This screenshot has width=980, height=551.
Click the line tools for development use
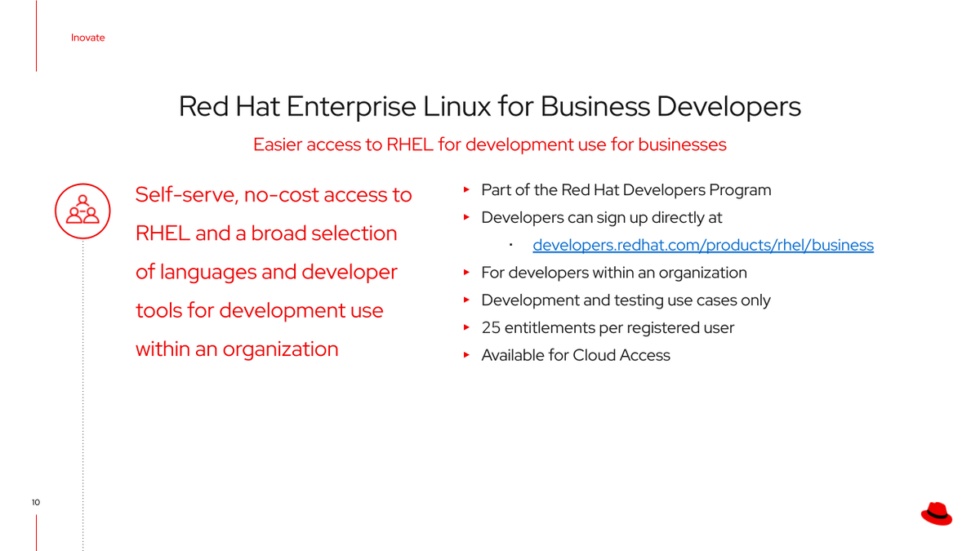(x=259, y=310)
